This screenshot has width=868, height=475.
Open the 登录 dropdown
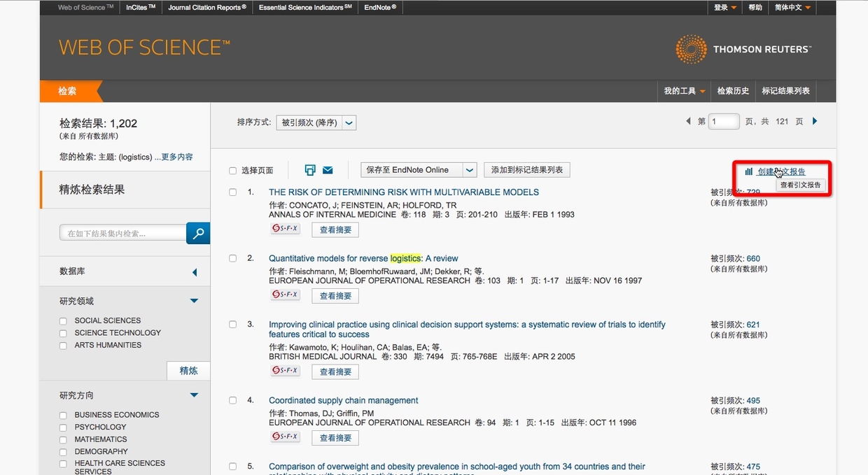[x=724, y=8]
